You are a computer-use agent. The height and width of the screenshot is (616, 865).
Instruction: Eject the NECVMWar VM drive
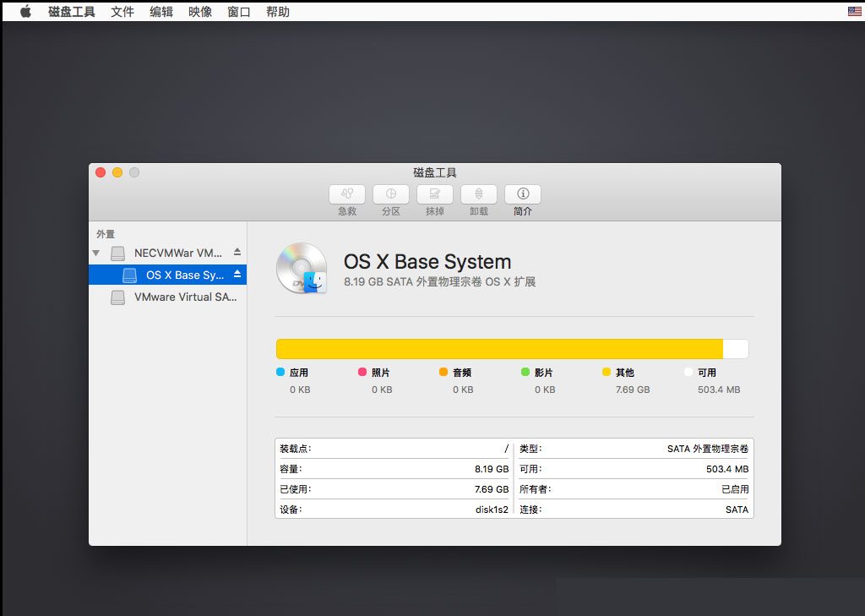pyautogui.click(x=237, y=253)
